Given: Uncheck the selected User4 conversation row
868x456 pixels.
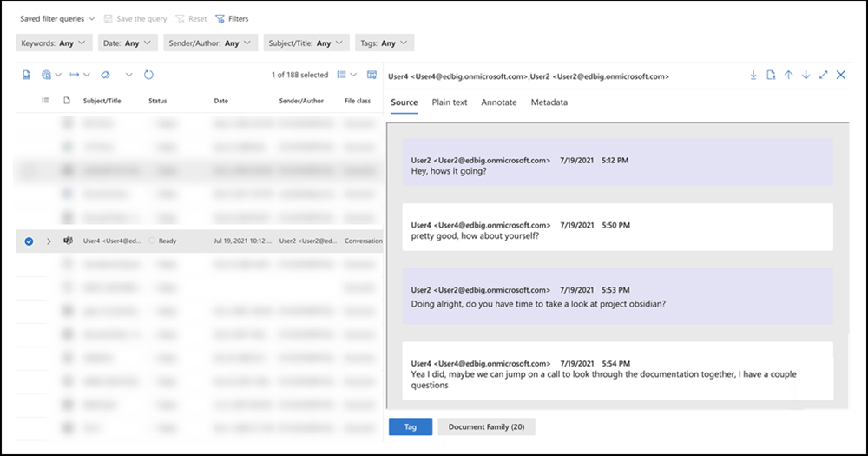Looking at the screenshot, I should click(x=29, y=241).
